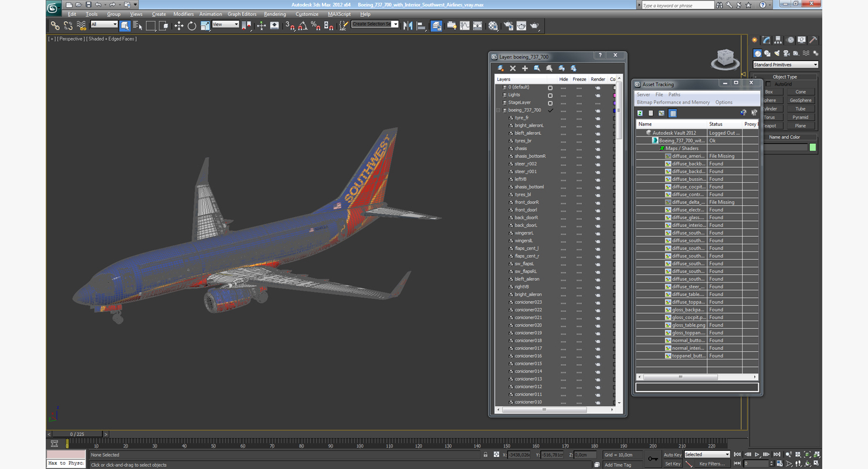Viewport: 868px width, 469px height.
Task: Set 0 (default) layer as current
Action: pyautogui.click(x=550, y=87)
